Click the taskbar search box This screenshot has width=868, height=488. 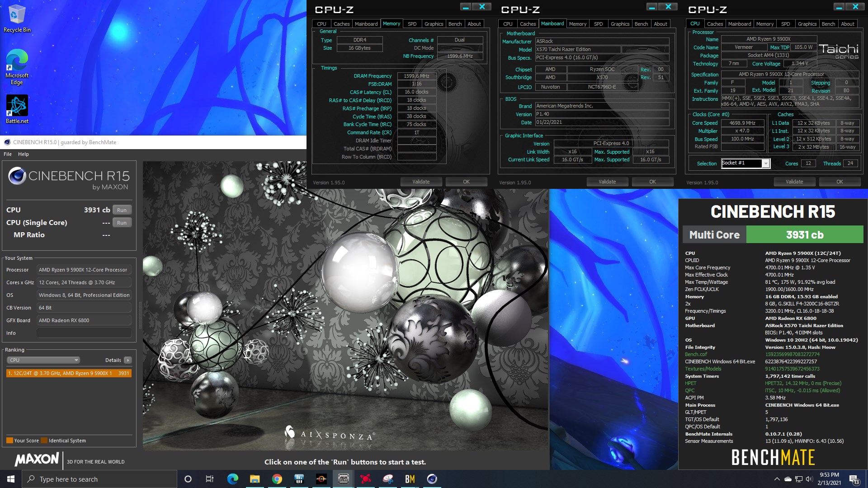[x=99, y=479]
